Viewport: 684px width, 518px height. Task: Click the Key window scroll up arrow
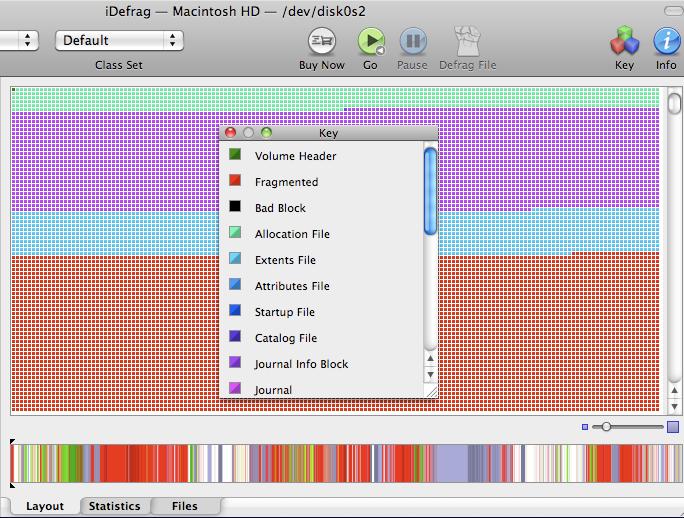point(431,359)
